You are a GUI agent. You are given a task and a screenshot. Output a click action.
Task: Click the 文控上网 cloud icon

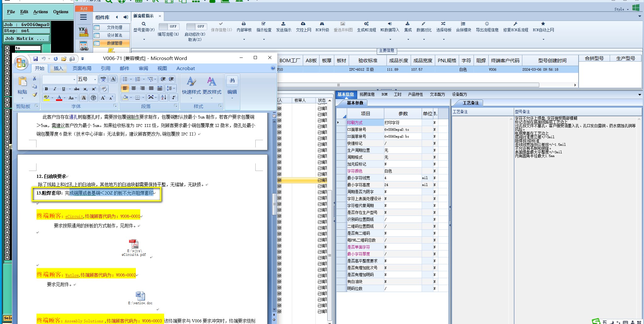click(303, 24)
